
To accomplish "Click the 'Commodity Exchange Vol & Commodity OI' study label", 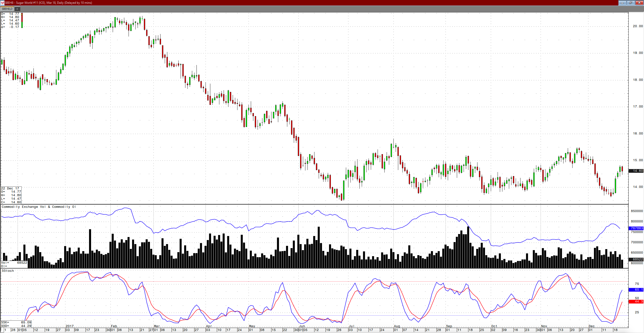I will pyautogui.click(x=39, y=207).
